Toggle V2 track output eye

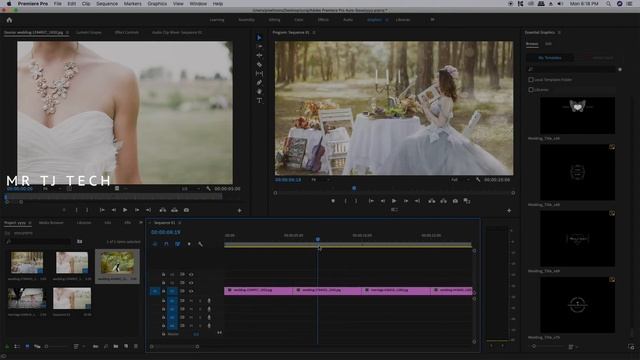click(191, 282)
